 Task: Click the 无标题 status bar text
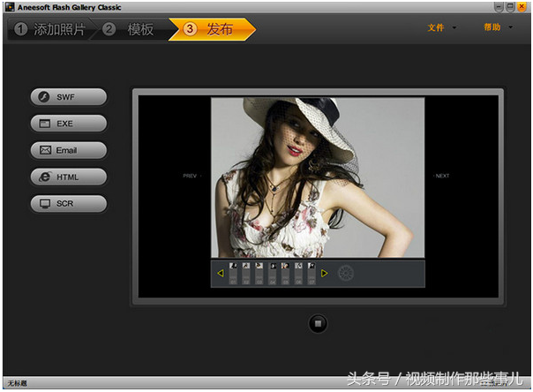pyautogui.click(x=17, y=383)
